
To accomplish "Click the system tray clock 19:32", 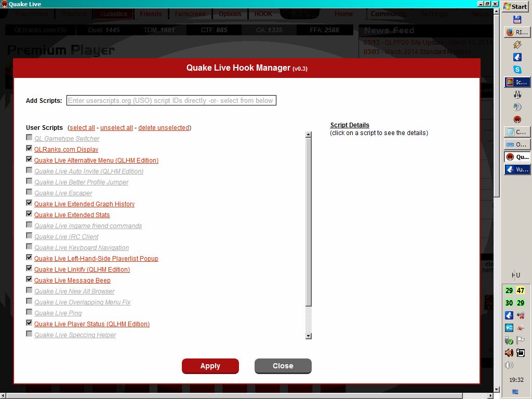I will click(x=516, y=380).
